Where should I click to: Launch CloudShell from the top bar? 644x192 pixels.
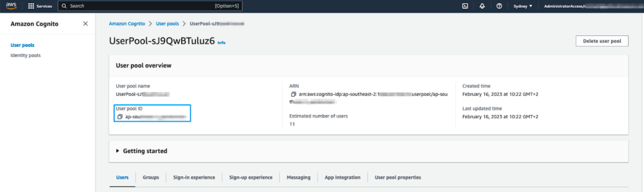click(x=465, y=6)
